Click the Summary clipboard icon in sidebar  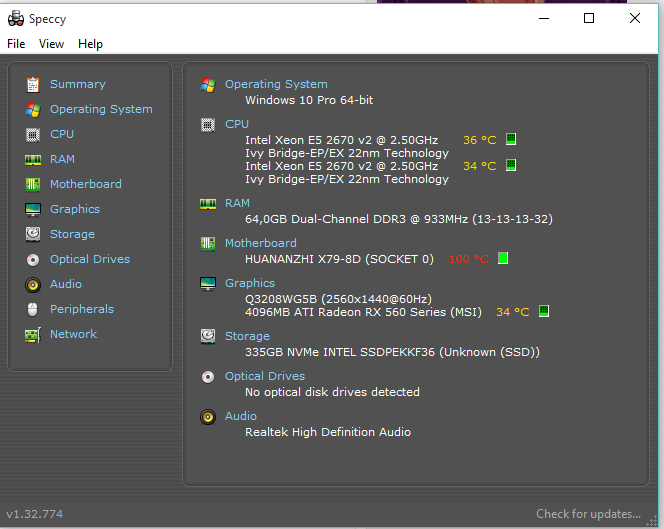click(33, 85)
